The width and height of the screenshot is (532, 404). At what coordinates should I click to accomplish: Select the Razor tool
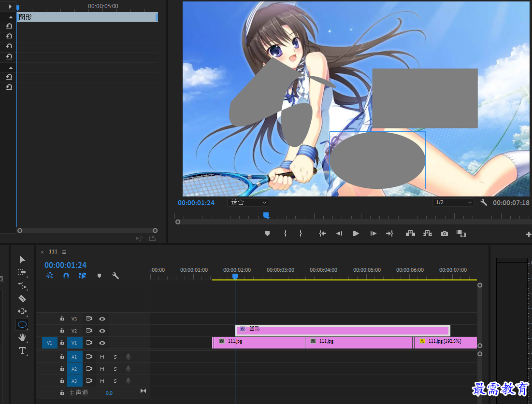[22, 299]
